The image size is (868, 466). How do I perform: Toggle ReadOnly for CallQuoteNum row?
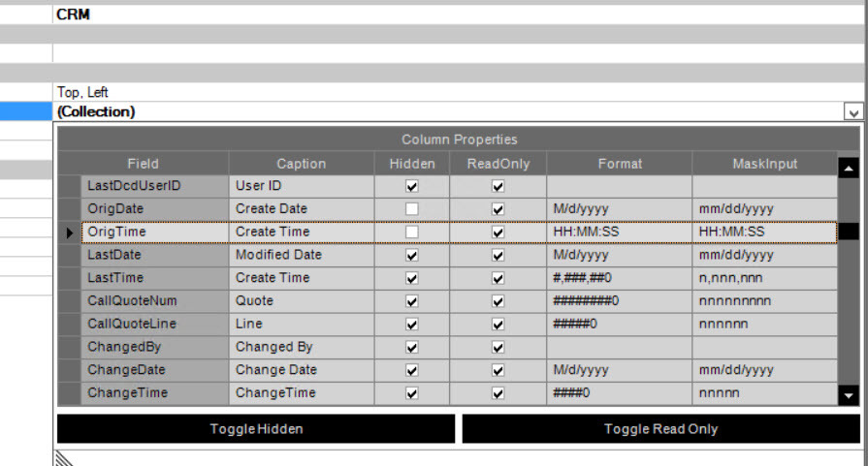pyautogui.click(x=498, y=301)
